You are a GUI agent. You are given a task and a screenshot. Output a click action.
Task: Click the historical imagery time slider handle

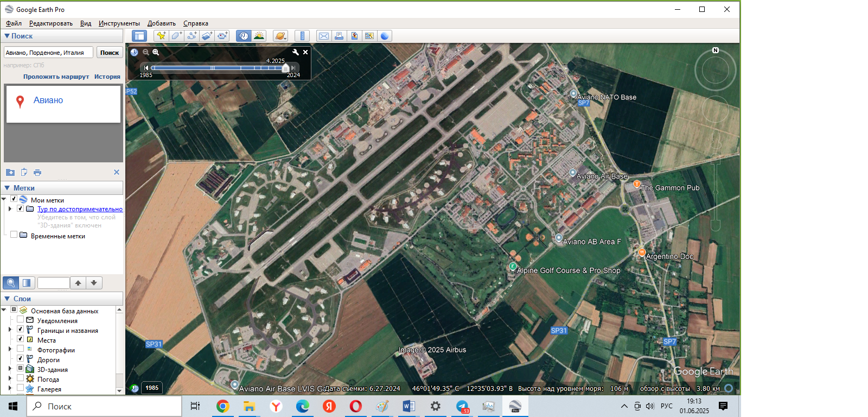tap(285, 68)
